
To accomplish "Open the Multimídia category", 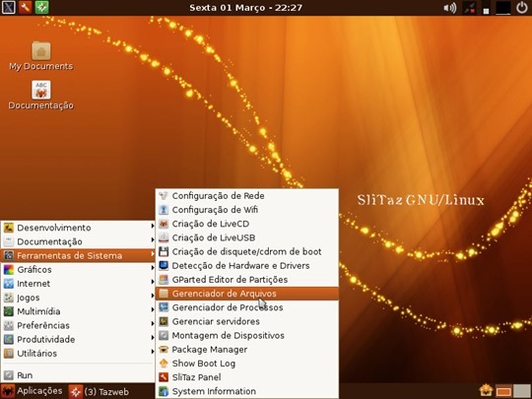I will (78, 311).
